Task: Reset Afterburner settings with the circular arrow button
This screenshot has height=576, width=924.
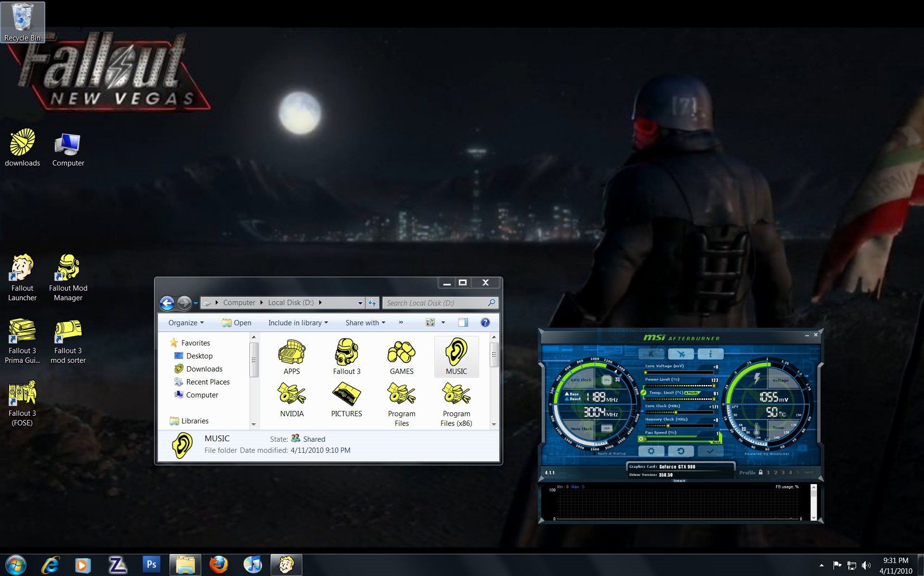Action: pos(681,451)
